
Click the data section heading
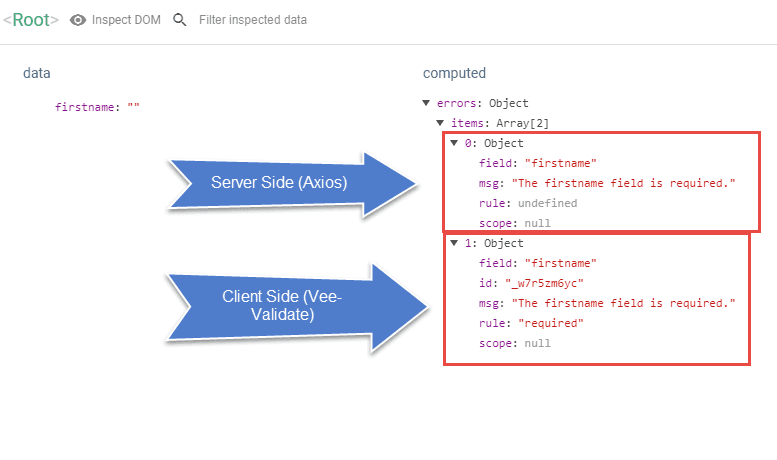coord(37,73)
